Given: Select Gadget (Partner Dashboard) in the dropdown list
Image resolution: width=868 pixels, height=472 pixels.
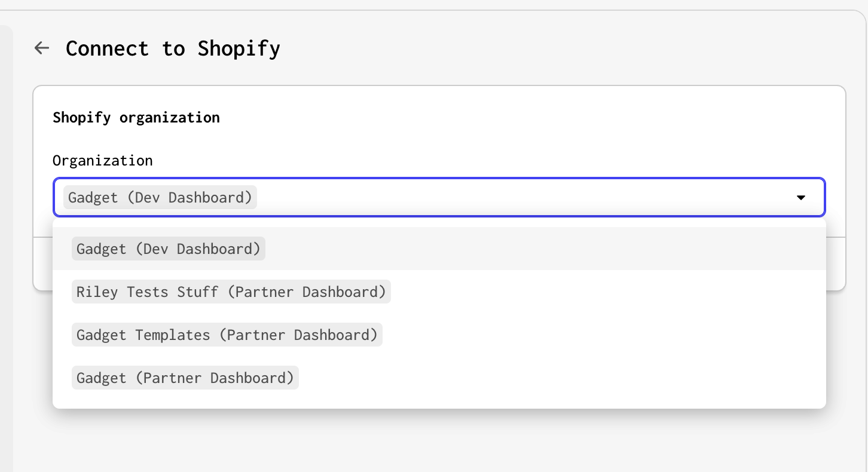Looking at the screenshot, I should coord(185,378).
